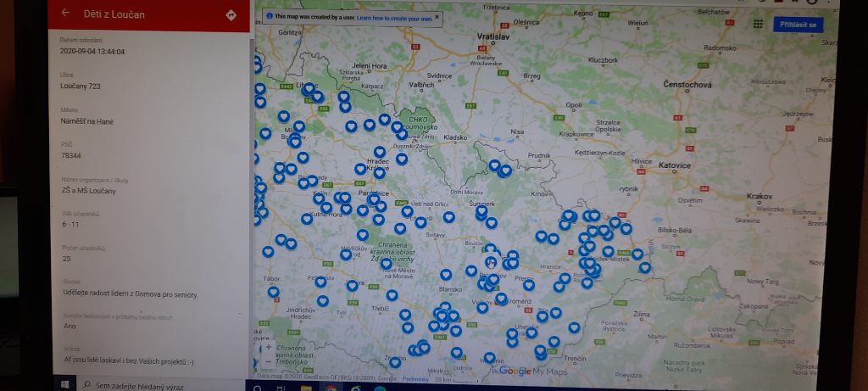Viewport: 868px width, 391px height.
Task: Open the Google apps grid icon
Action: [758, 24]
